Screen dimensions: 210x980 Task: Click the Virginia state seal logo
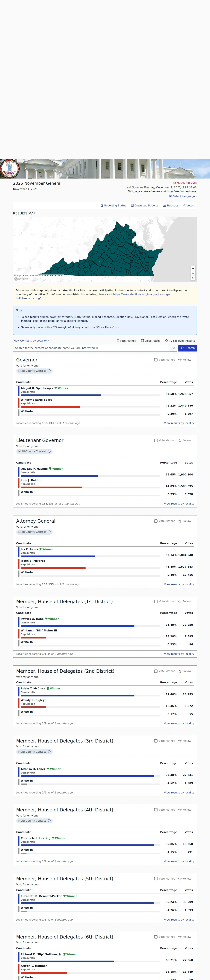tap(9, 169)
